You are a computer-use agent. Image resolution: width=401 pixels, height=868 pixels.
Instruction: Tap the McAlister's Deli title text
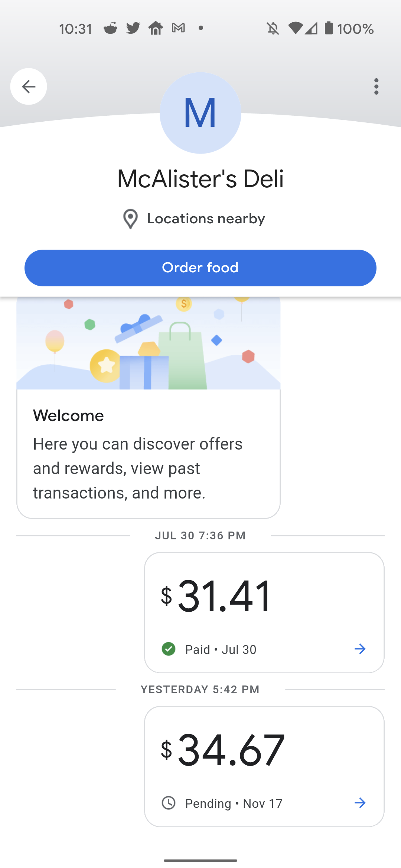[200, 179]
